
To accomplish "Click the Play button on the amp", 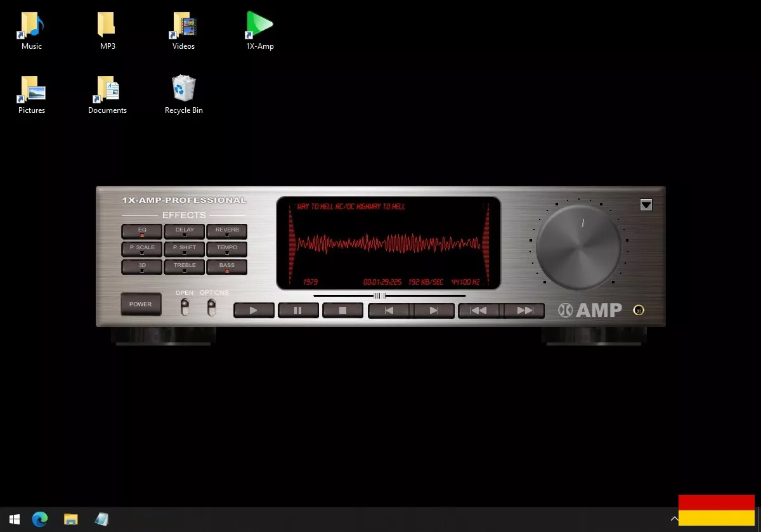I will click(x=254, y=311).
